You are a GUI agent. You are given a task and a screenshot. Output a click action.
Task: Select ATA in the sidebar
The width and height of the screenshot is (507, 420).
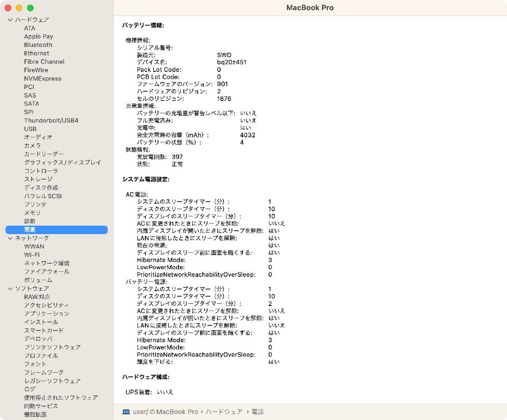tap(30, 28)
